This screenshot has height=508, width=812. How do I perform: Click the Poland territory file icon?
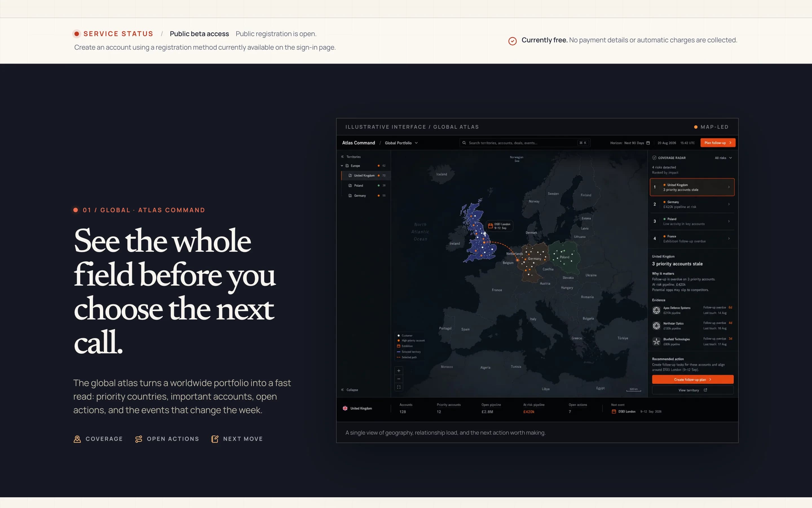click(x=350, y=185)
